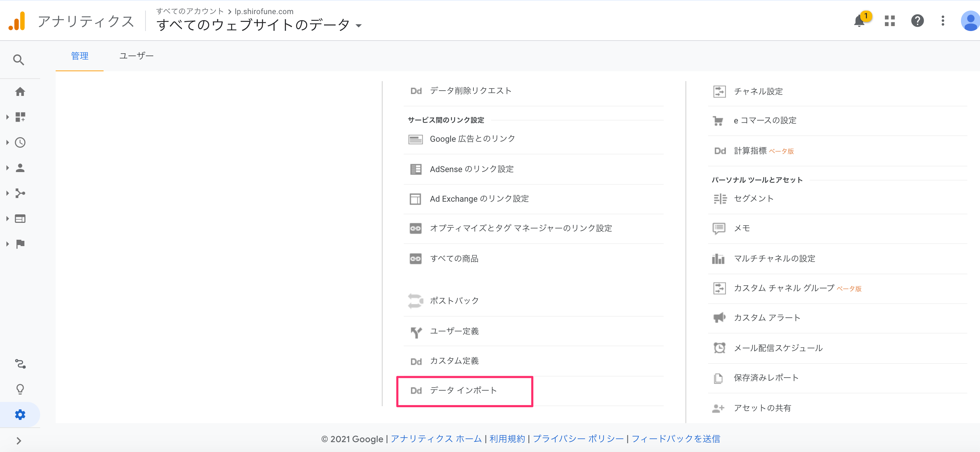Click the セグメント icon
Viewport: 980px width, 452px height.
720,199
